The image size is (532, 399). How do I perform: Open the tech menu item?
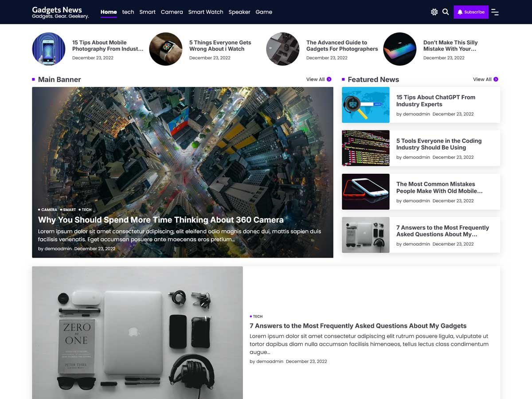(x=128, y=12)
